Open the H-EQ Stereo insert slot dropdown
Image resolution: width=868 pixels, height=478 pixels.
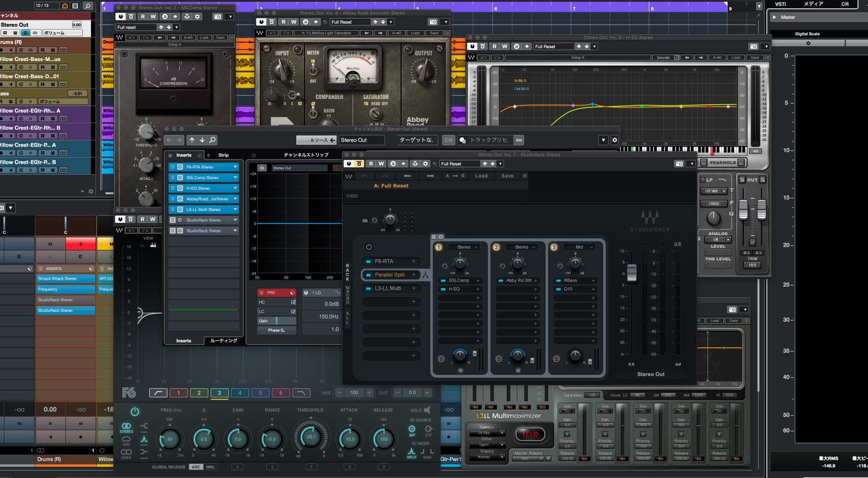[x=235, y=188]
